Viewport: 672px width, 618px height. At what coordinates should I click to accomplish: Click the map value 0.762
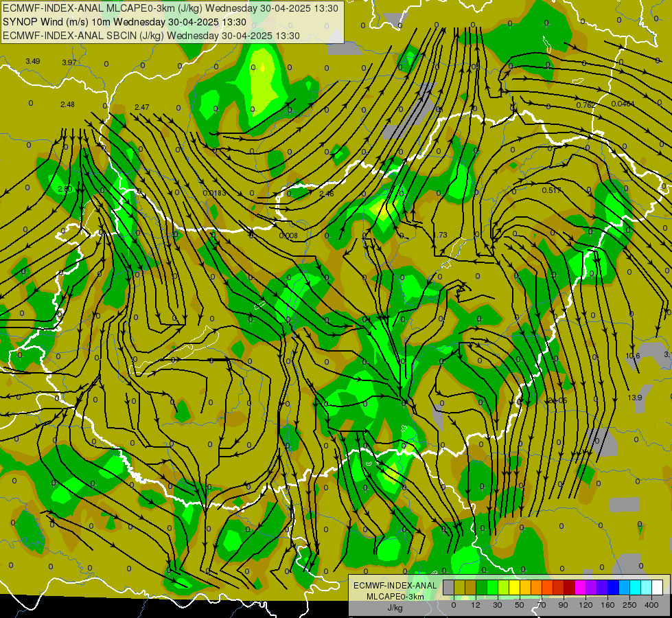point(586,105)
